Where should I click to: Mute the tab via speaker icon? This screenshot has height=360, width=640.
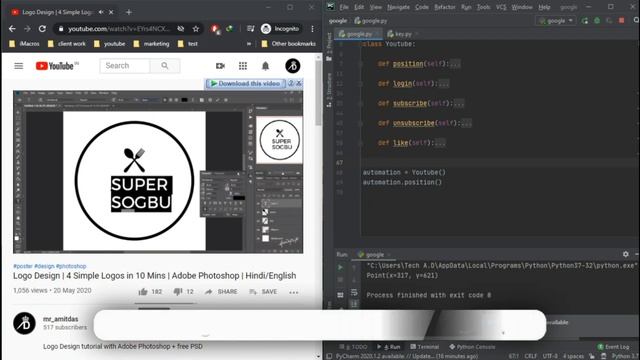click(101, 12)
